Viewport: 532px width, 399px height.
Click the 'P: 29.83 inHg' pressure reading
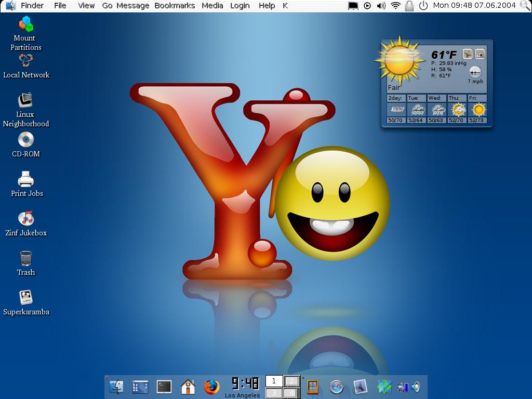[x=448, y=63]
